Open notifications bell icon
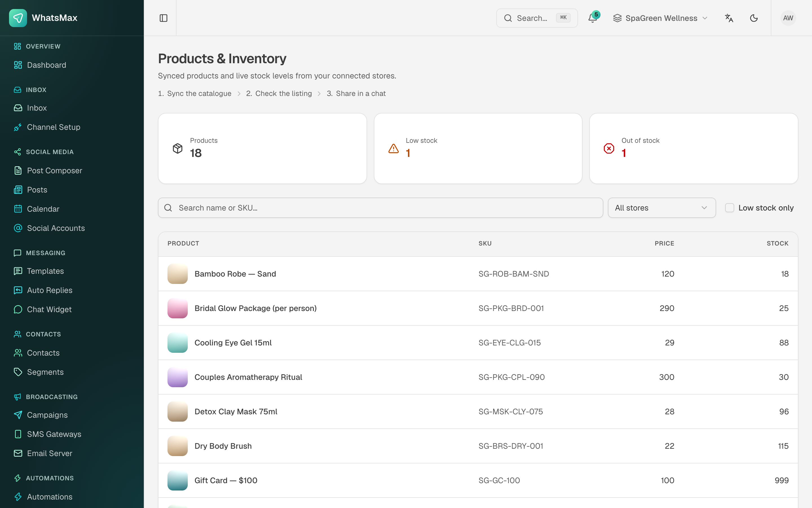812x508 pixels. (x=593, y=18)
